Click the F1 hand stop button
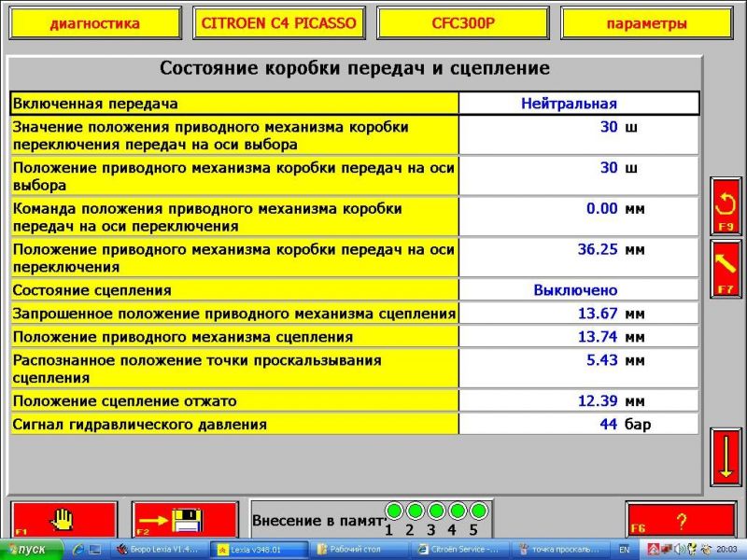 pyautogui.click(x=63, y=519)
